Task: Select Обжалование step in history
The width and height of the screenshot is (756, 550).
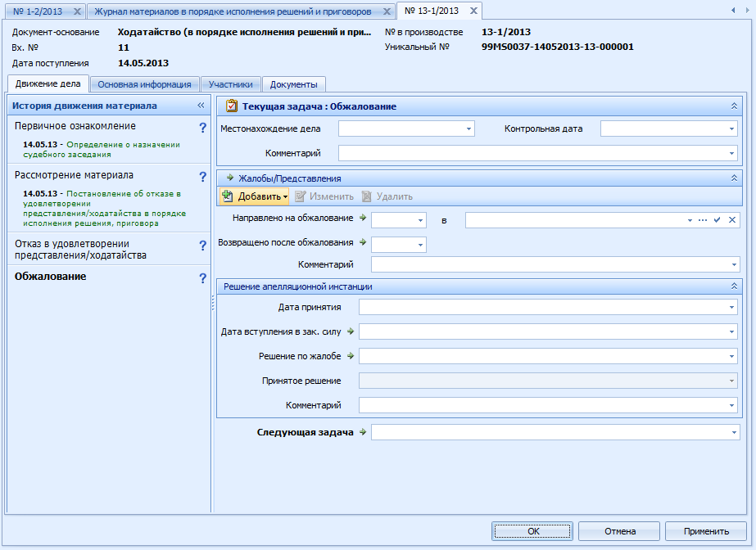Action: tap(50, 277)
